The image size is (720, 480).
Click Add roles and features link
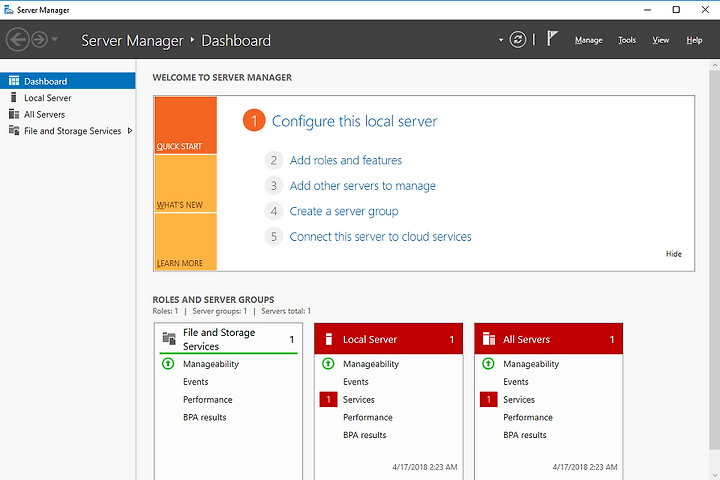pyautogui.click(x=346, y=160)
